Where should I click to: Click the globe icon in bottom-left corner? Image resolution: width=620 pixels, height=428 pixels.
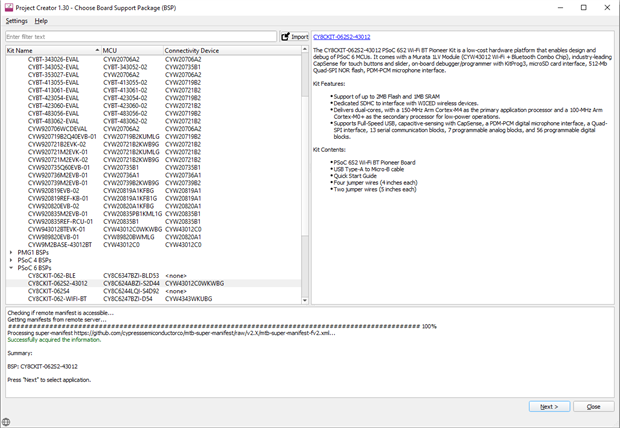pyautogui.click(x=7, y=422)
